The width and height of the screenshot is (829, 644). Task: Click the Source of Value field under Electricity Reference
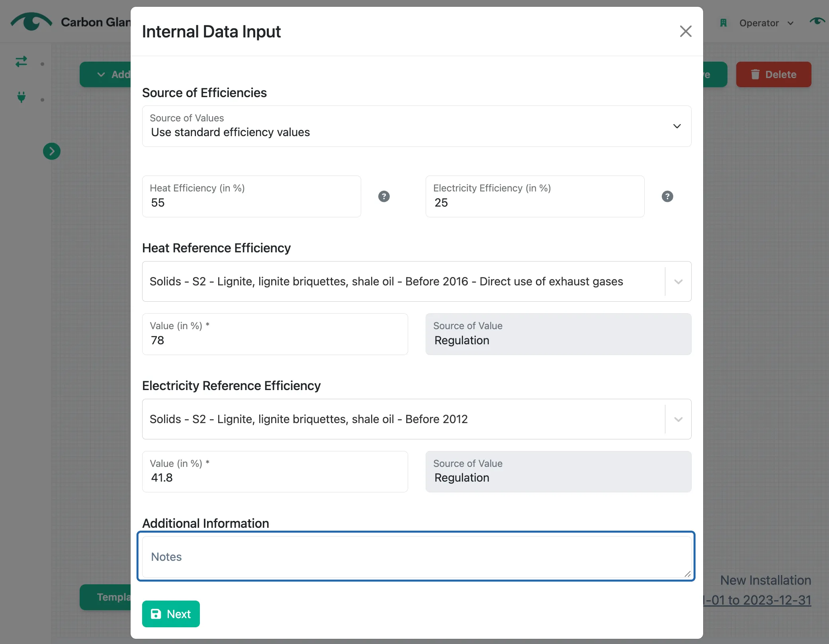558,472
